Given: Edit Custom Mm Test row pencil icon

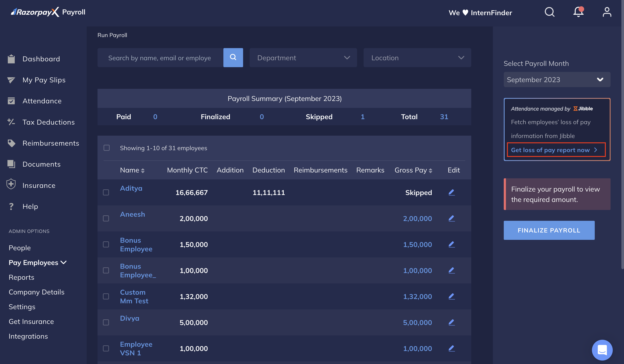Looking at the screenshot, I should [451, 296].
